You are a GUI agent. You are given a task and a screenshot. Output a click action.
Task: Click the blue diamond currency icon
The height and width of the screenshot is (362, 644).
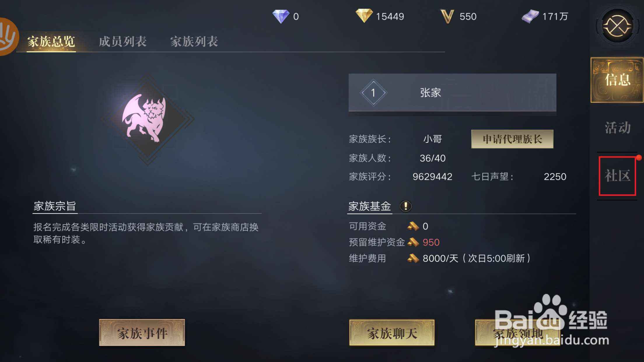tap(281, 16)
